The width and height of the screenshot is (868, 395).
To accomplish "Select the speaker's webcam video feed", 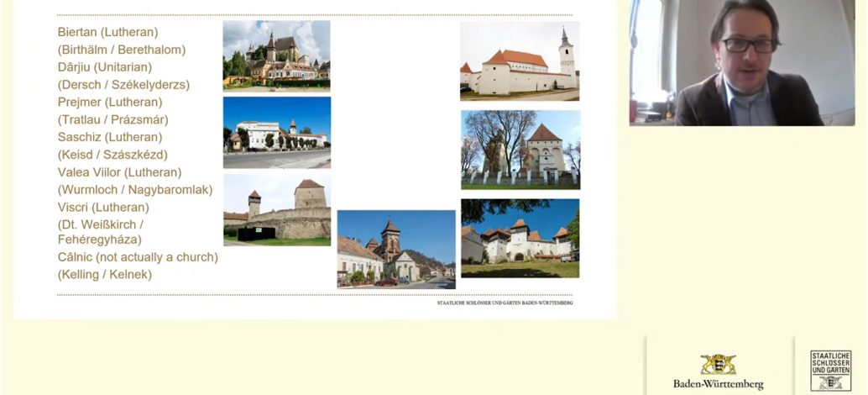I will tap(742, 63).
